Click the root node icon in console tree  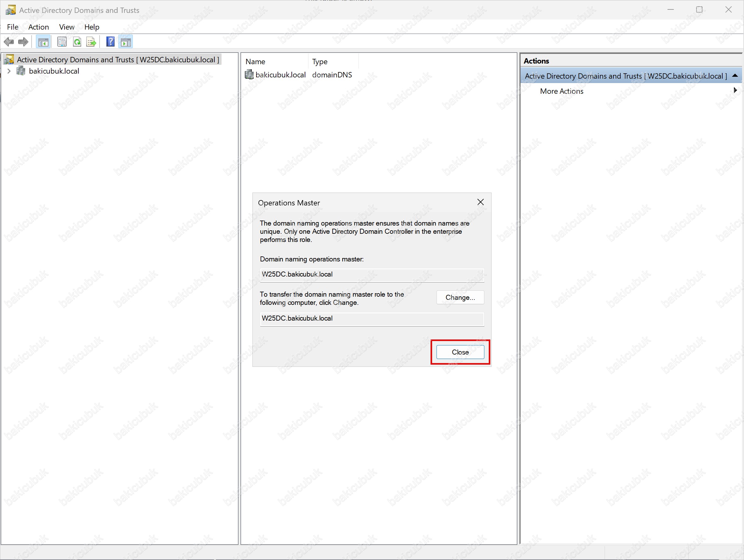9,59
